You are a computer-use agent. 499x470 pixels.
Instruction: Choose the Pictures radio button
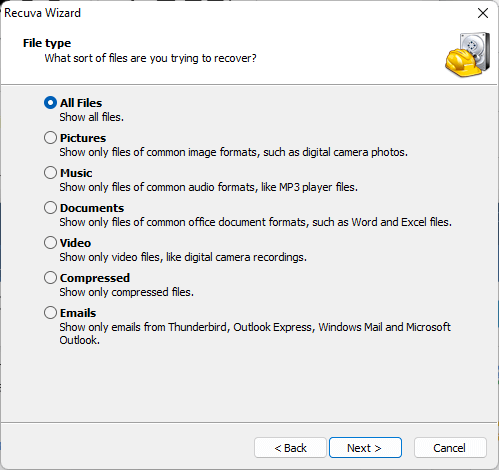tap(50, 138)
